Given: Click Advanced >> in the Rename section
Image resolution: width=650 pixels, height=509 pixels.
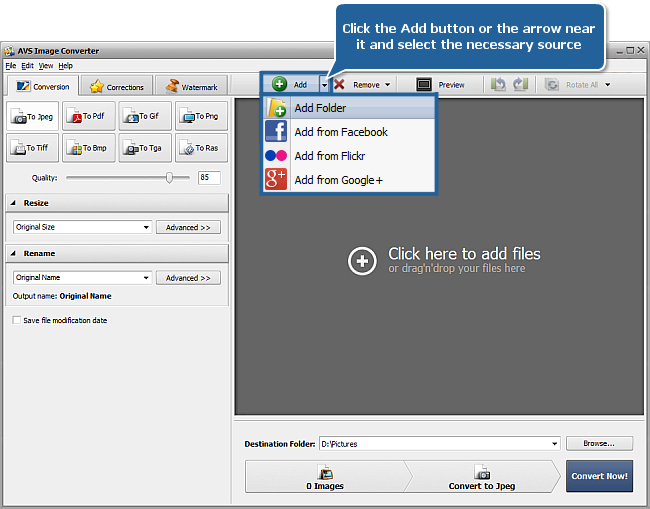Looking at the screenshot, I should click(x=188, y=278).
